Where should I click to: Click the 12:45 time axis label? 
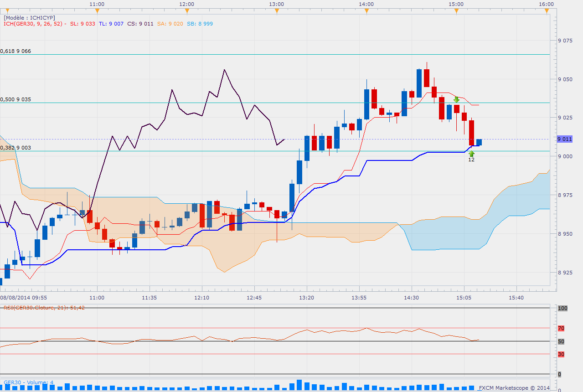254,297
